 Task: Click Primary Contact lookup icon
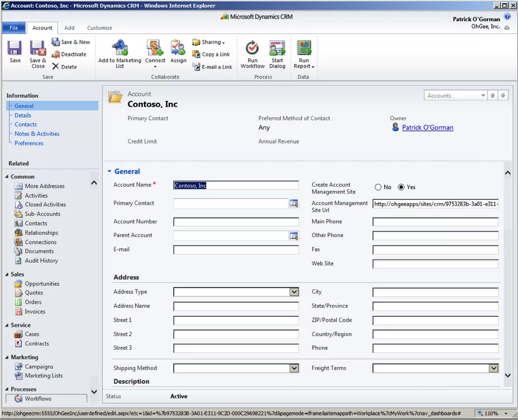[x=294, y=204]
